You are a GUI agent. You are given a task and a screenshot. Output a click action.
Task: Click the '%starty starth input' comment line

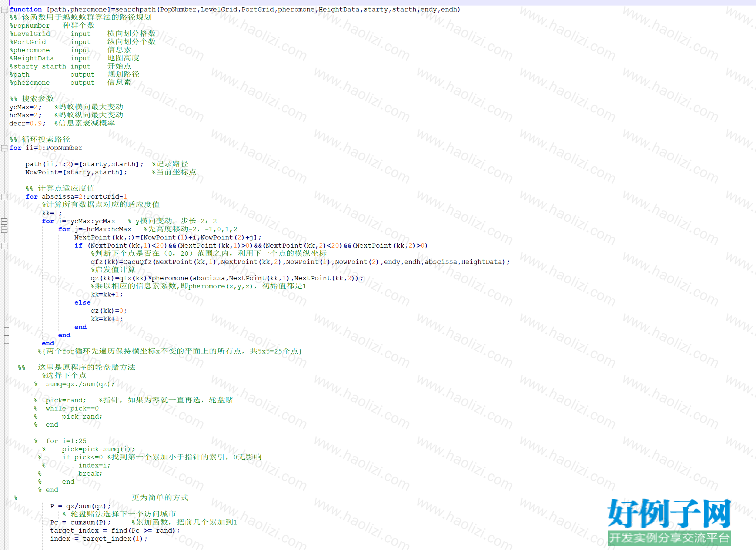(x=70, y=67)
